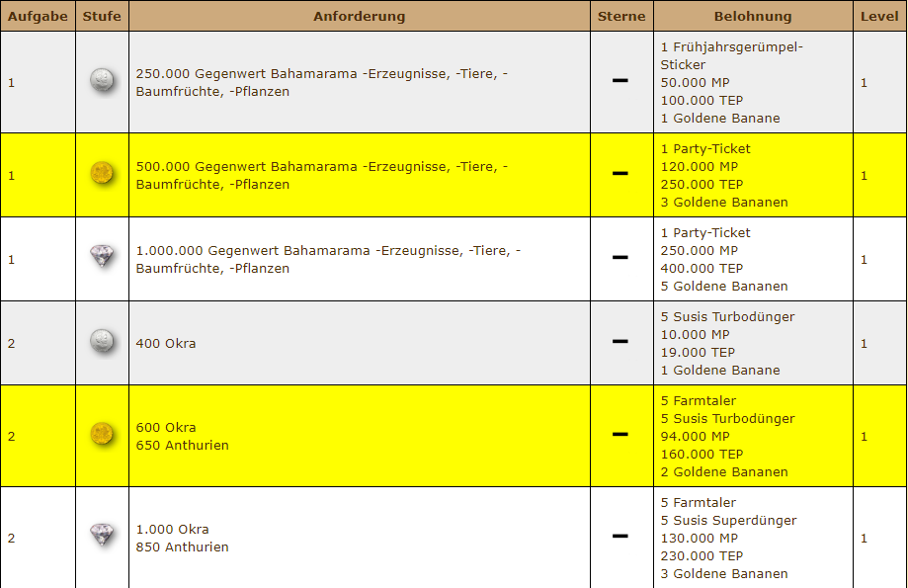Click the '850 Anthurien' requirement text
This screenshot has width=908, height=588.
183,547
